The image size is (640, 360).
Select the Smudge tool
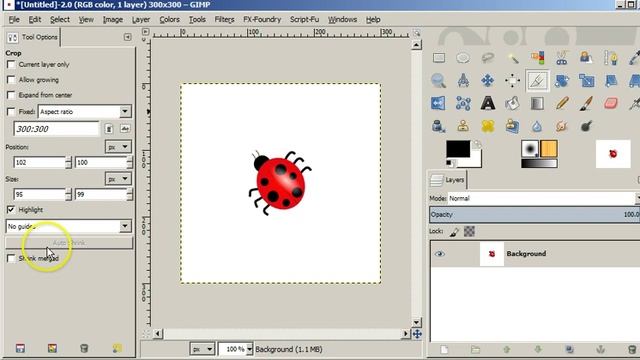562,126
